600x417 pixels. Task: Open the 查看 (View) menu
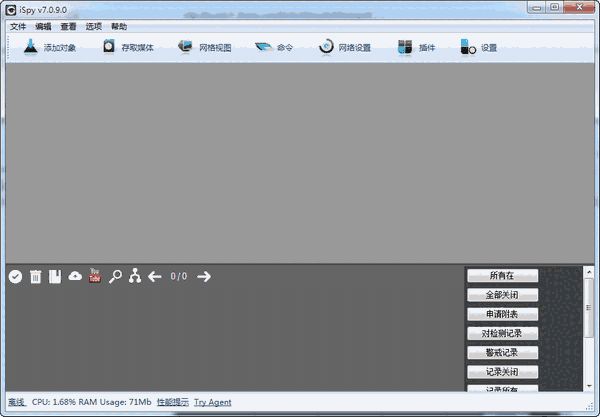coord(68,26)
